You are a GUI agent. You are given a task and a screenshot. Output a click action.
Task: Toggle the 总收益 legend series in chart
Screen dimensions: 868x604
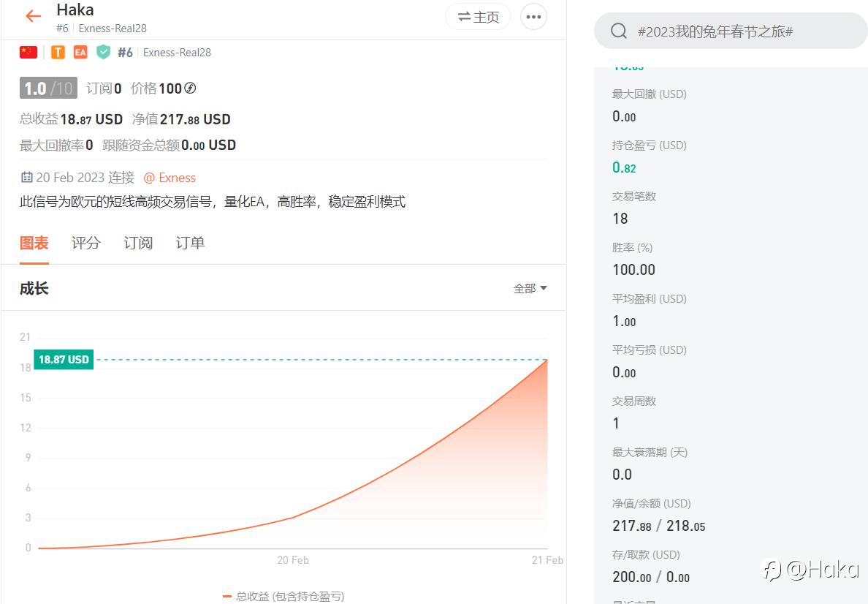click(x=283, y=596)
